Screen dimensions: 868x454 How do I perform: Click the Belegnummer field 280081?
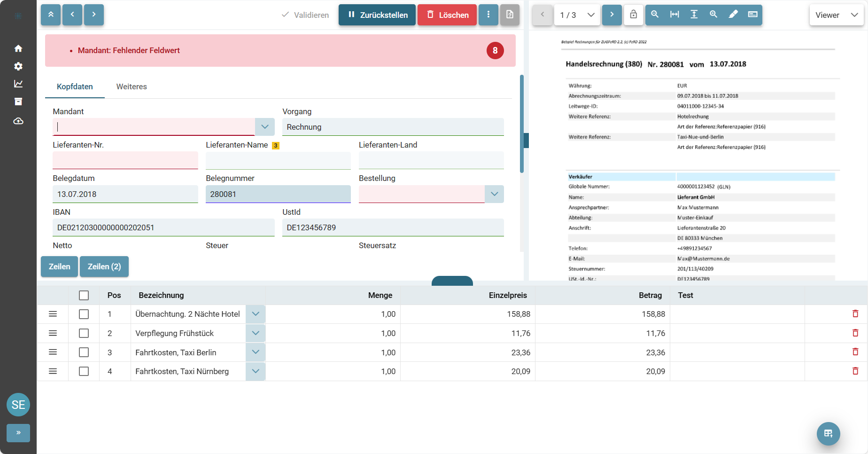(x=278, y=194)
